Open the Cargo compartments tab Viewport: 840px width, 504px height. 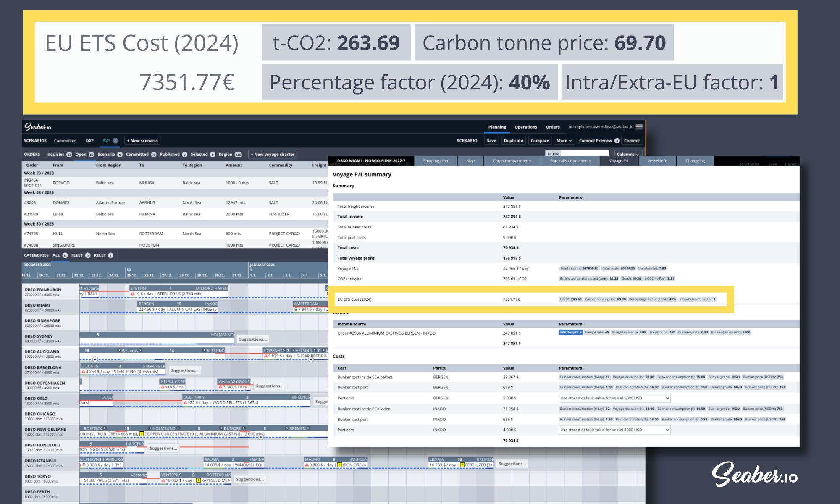[x=512, y=161]
